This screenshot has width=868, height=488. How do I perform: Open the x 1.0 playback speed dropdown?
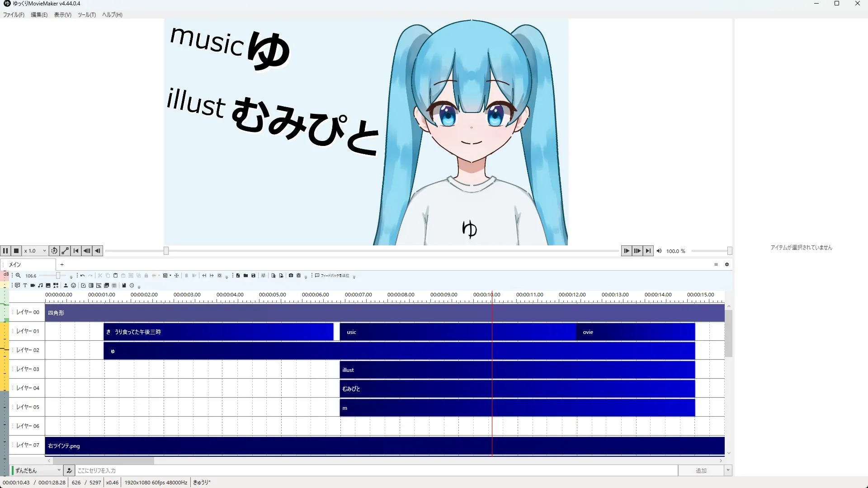tap(36, 251)
